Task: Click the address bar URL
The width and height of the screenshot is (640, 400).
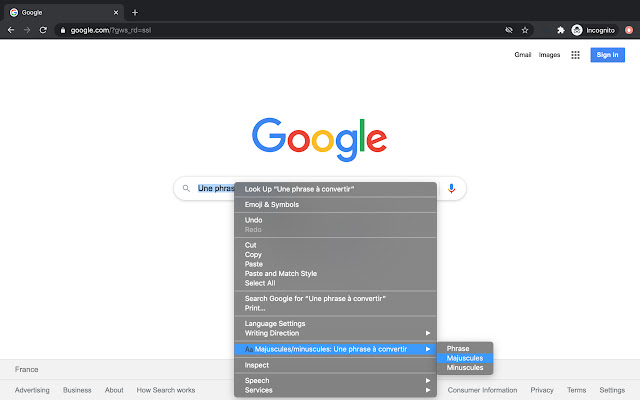Action: coord(111,30)
